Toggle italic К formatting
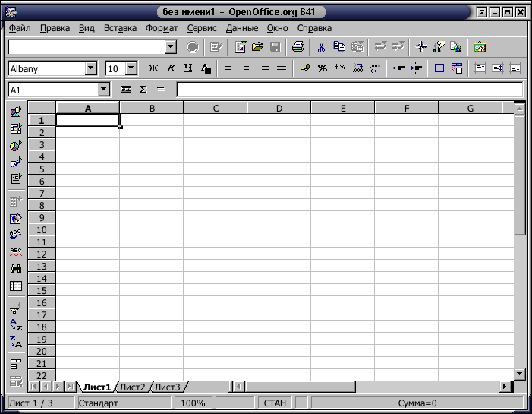 point(171,68)
